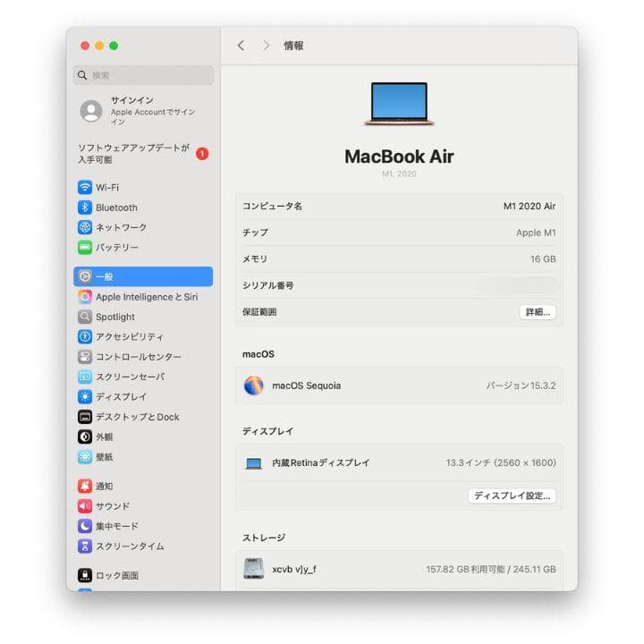Go forward with the right chevron

point(267,46)
